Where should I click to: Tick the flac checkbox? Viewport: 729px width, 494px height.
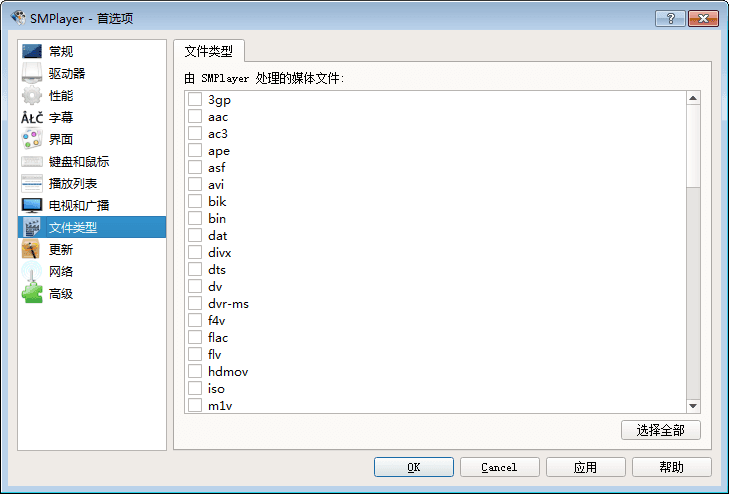(195, 337)
